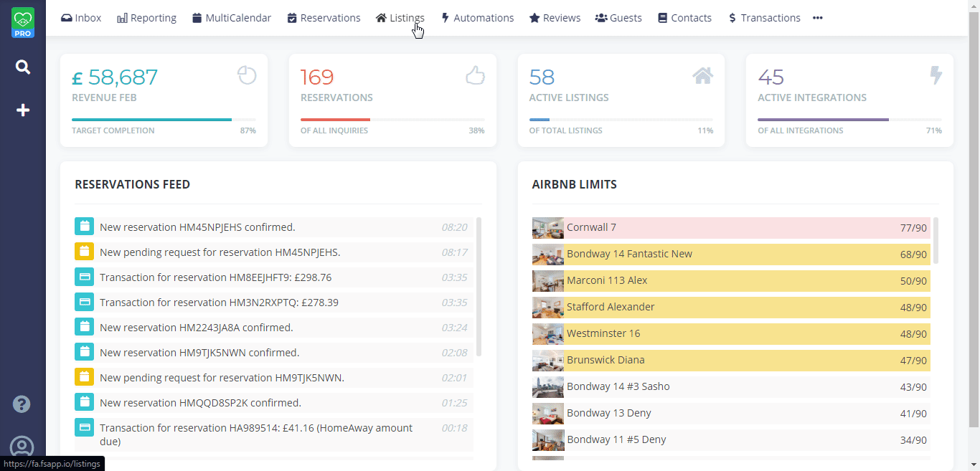The image size is (980, 471).
Task: Select Cornwall 7 listing name
Action: tap(591, 227)
